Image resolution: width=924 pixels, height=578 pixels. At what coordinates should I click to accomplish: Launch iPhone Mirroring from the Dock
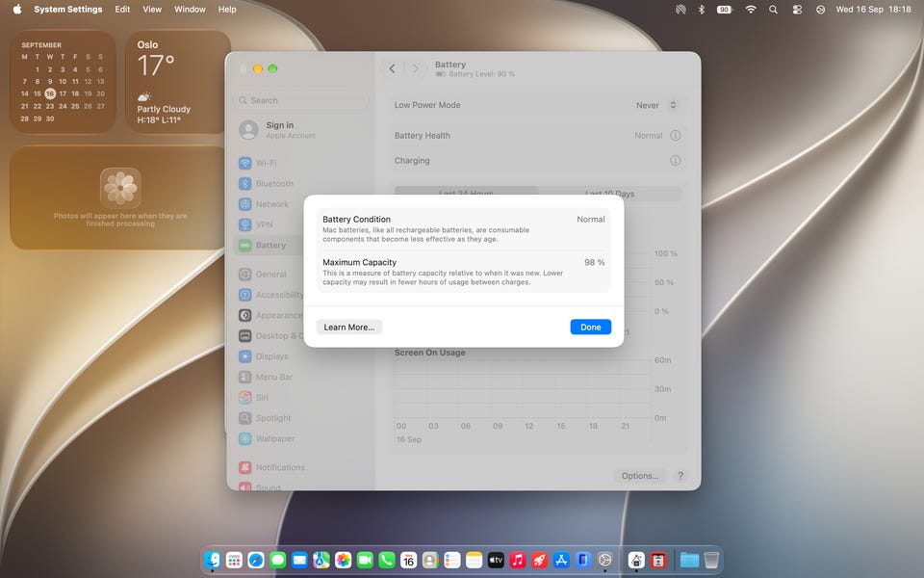pyautogui.click(x=583, y=560)
